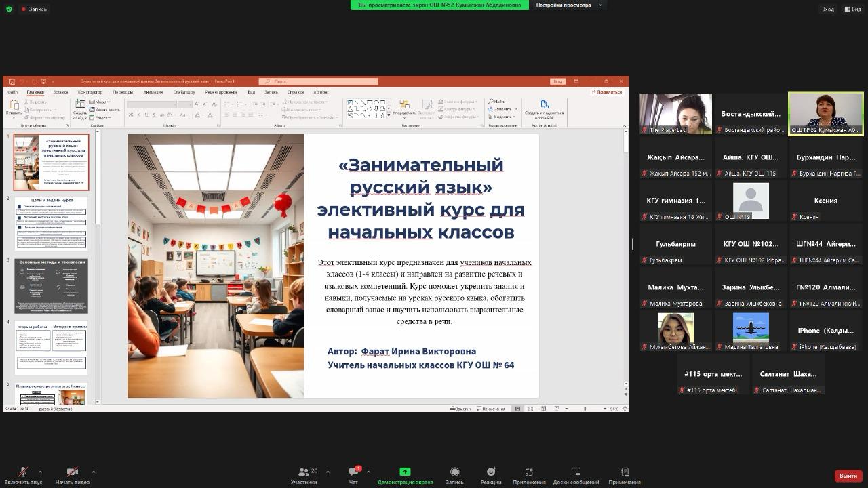868x488 pixels.
Task: Switch to the Конструктор ribbon tab
Action: (90, 92)
